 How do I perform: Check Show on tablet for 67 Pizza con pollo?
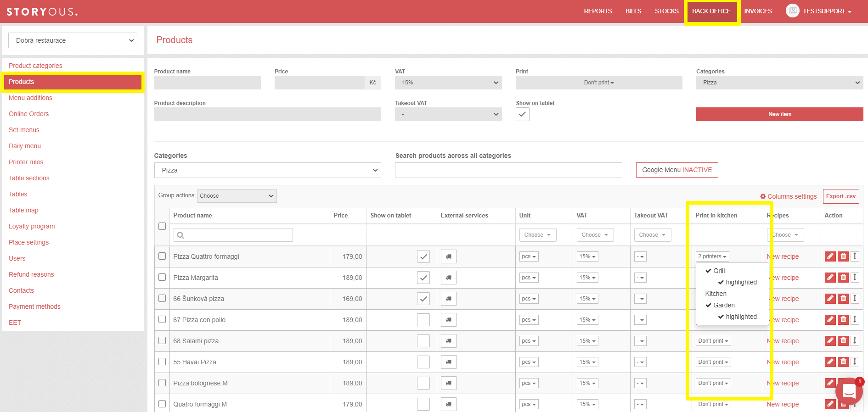[x=423, y=320]
